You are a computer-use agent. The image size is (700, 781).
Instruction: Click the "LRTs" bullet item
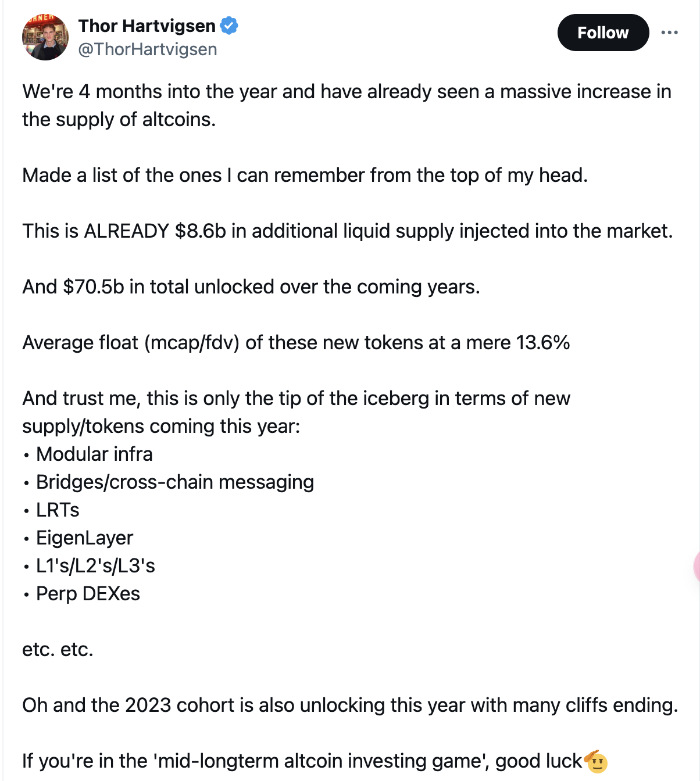click(x=58, y=510)
